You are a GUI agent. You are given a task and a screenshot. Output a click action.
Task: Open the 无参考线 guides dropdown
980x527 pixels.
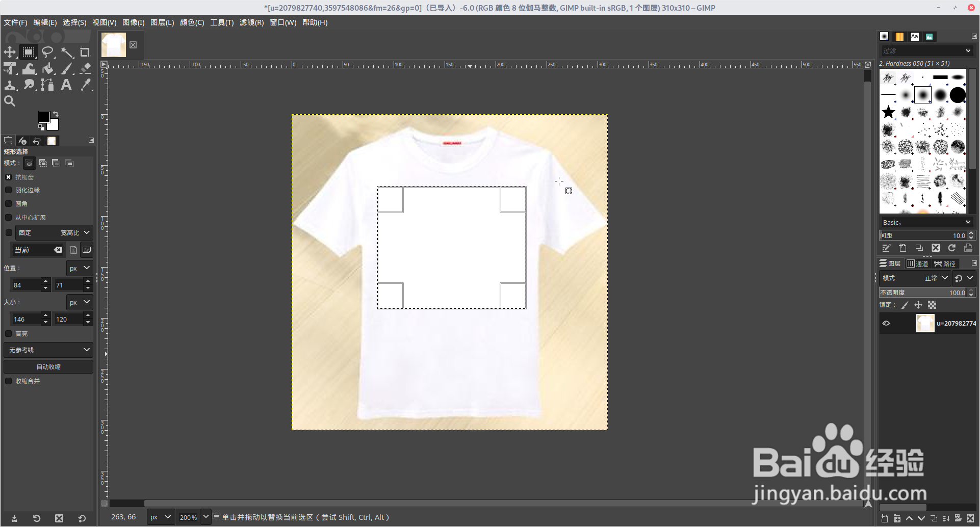(x=48, y=350)
